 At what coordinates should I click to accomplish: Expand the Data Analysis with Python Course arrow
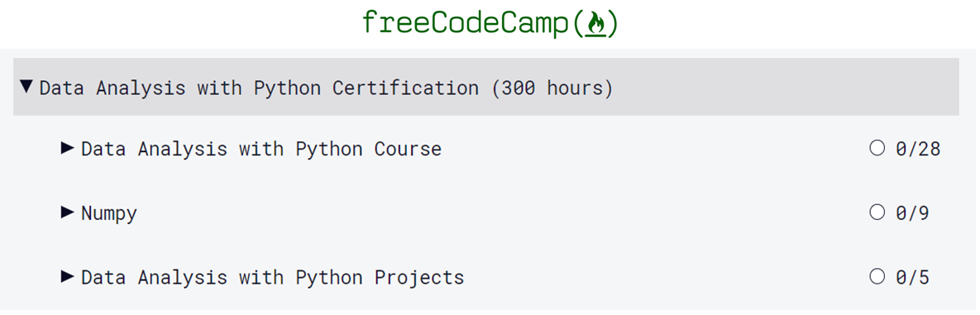coord(68,148)
